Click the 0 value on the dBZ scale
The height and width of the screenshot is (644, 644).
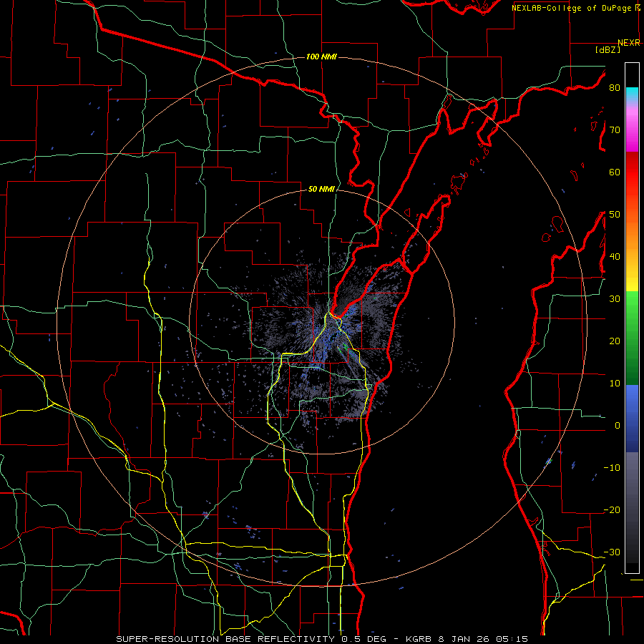(x=618, y=426)
